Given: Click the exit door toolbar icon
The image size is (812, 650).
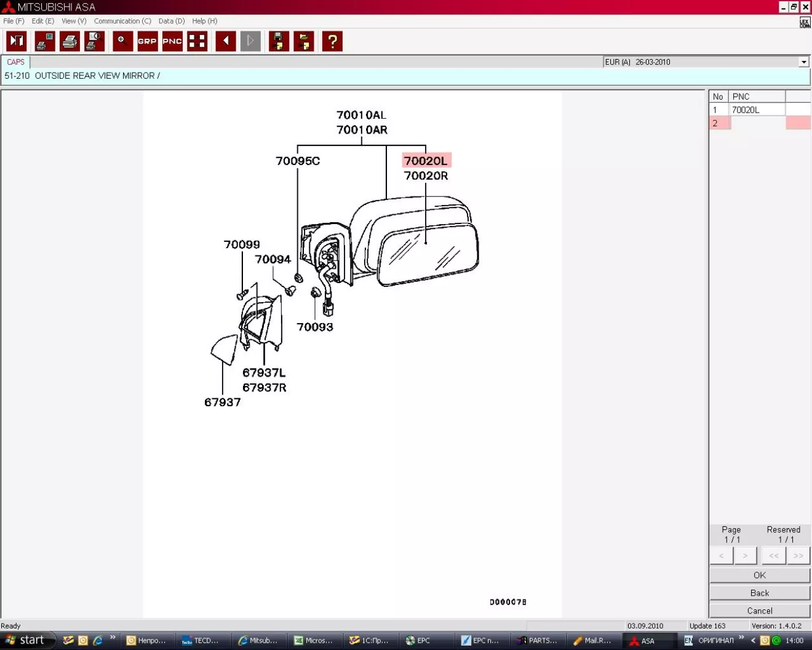Looking at the screenshot, I should pyautogui.click(x=17, y=41).
